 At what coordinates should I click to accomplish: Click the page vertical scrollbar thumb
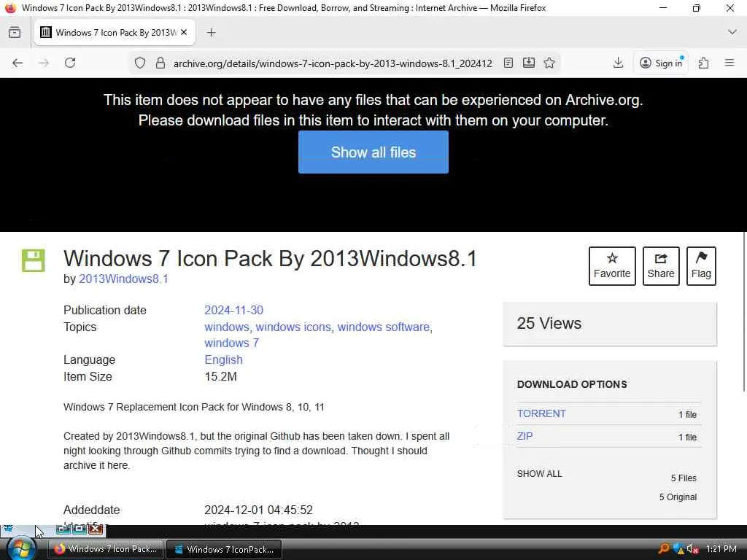[743, 312]
